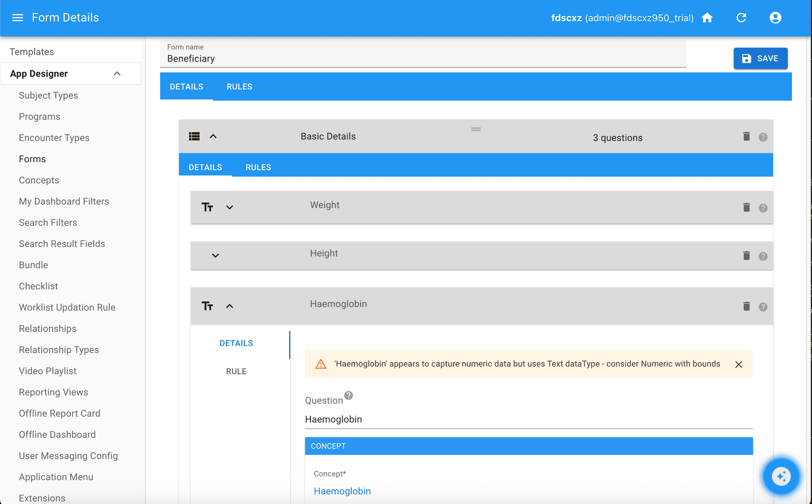Click the group list icon next to Basic Details
The width and height of the screenshot is (812, 504).
click(194, 136)
